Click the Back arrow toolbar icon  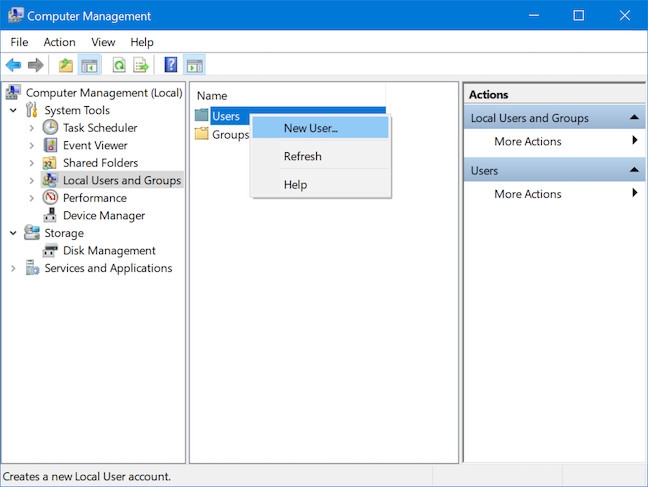click(x=13, y=65)
